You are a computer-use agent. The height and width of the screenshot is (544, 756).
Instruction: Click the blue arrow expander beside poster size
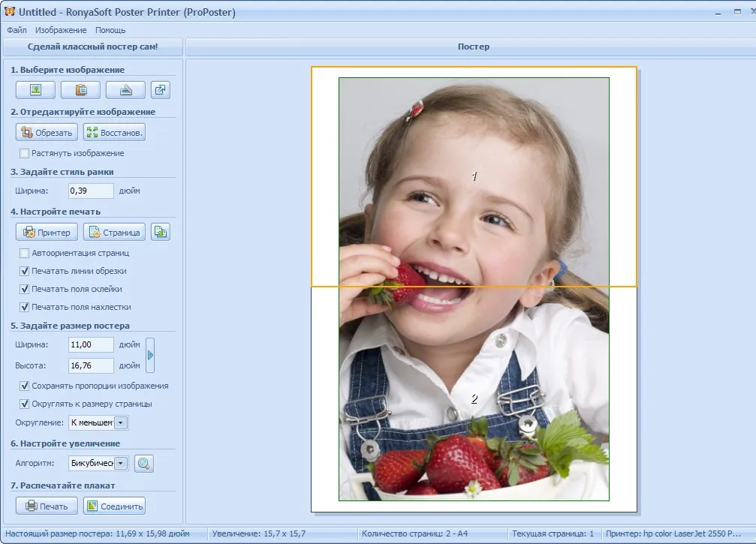(x=150, y=355)
